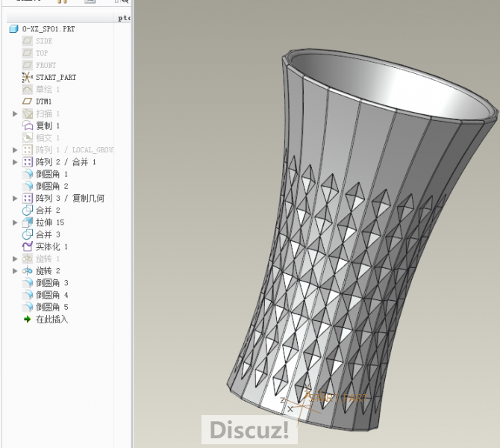Image resolution: width=500 pixels, height=448 pixels.
Task: Expand the 阵列 3 / 复制几何 node
Action: click(15, 199)
